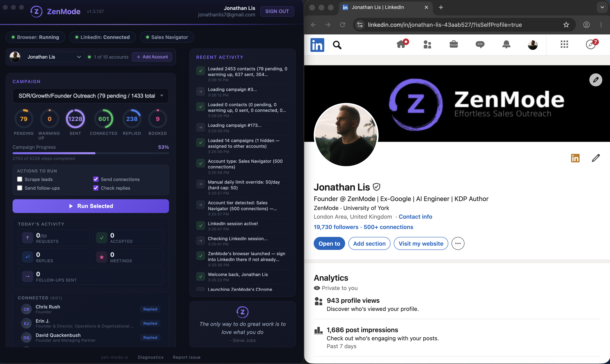Edit profile intro with pencil icon
This screenshot has width=610, height=364.
596,158
